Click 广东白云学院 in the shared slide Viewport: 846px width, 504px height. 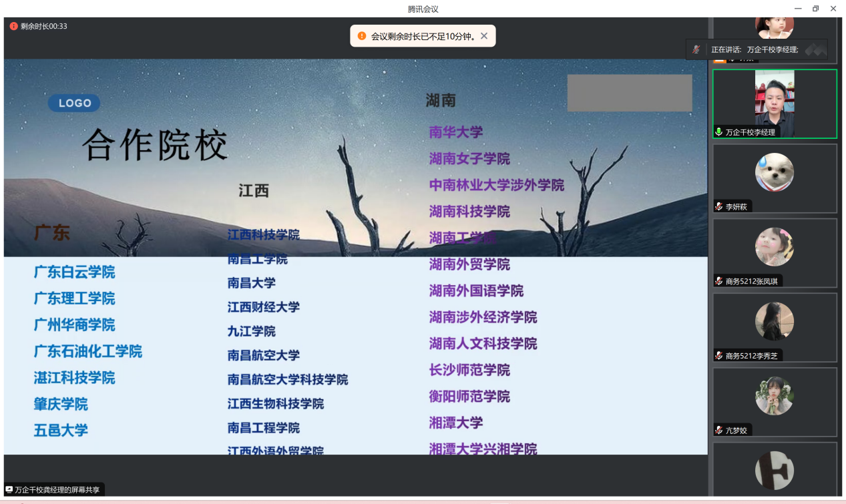[74, 272]
